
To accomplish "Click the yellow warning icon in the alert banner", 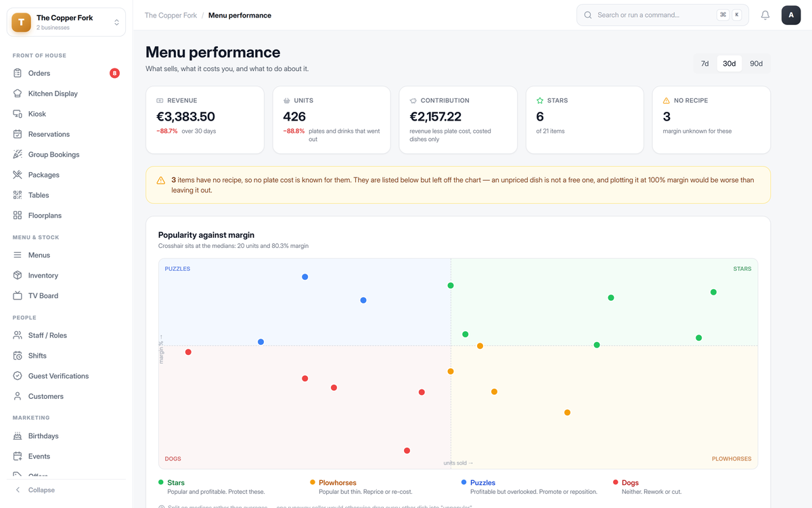I will coord(161,180).
